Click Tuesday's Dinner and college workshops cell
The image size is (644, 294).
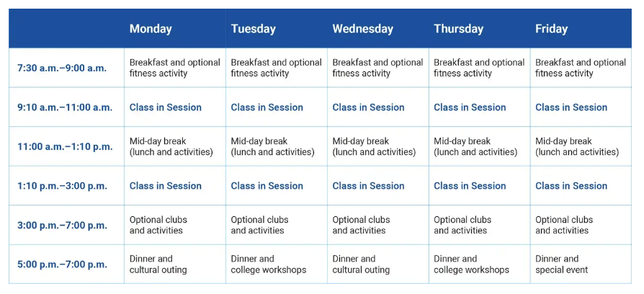[268, 264]
